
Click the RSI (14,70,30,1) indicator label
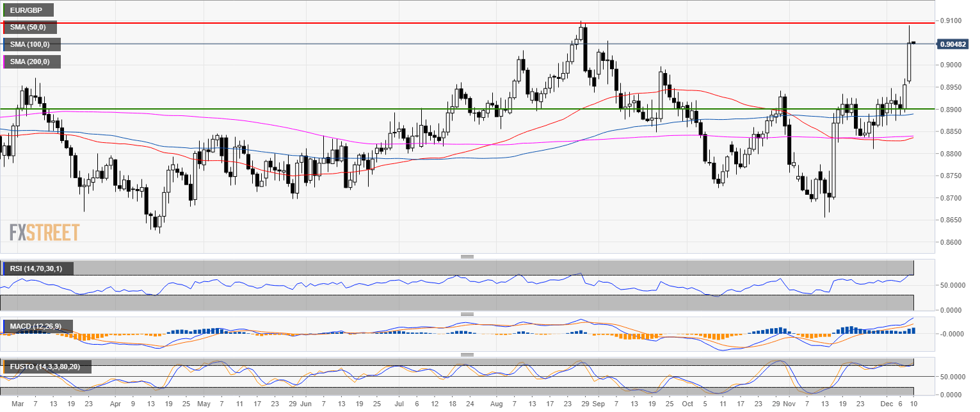[x=37, y=268]
